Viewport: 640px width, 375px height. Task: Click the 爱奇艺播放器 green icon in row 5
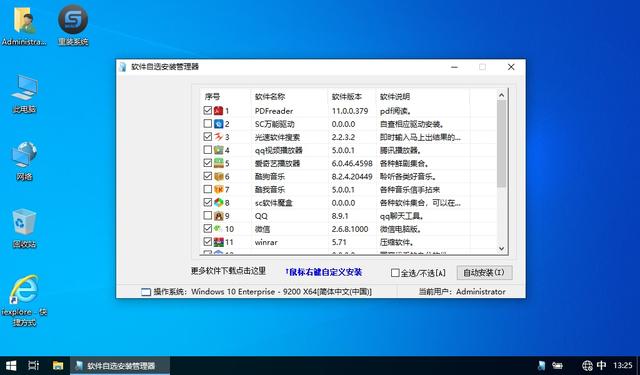(219, 163)
